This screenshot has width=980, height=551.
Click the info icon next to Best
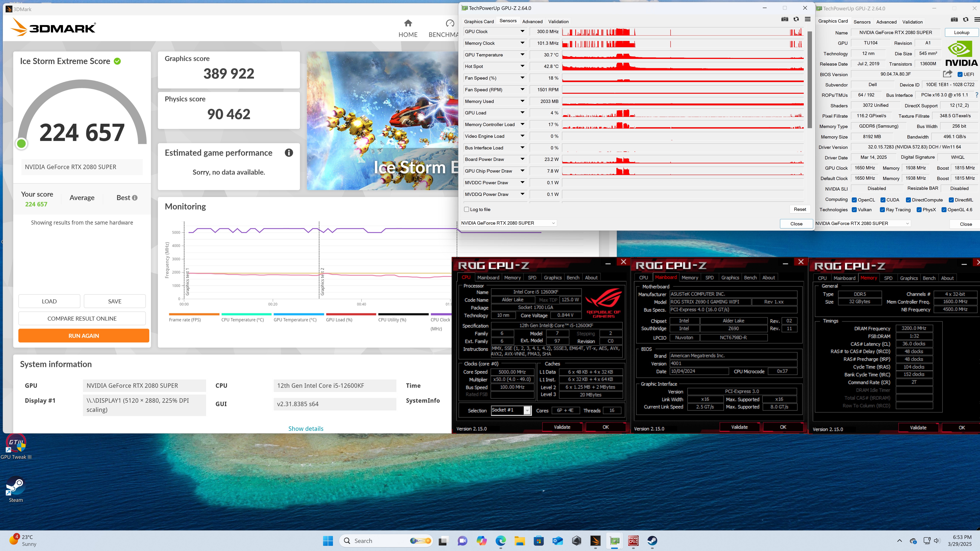(135, 198)
